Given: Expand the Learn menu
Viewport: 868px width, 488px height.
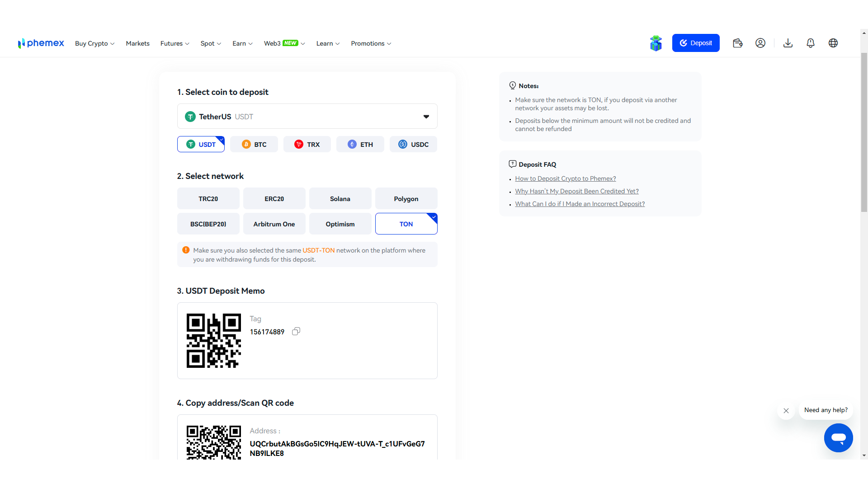Looking at the screenshot, I should [328, 43].
